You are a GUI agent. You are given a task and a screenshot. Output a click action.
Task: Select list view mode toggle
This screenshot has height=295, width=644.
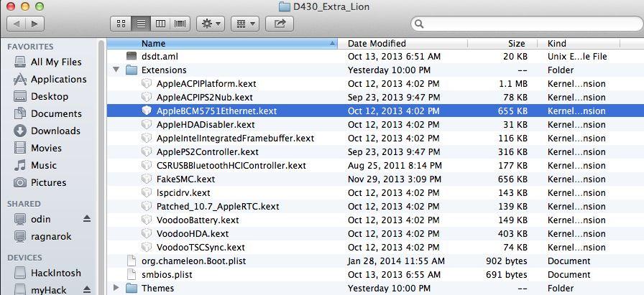[x=141, y=24]
